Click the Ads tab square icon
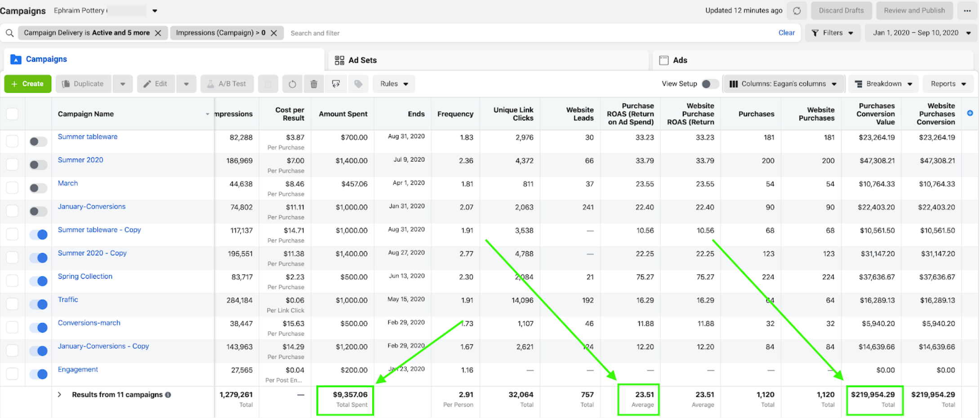The image size is (980, 418). pos(664,60)
